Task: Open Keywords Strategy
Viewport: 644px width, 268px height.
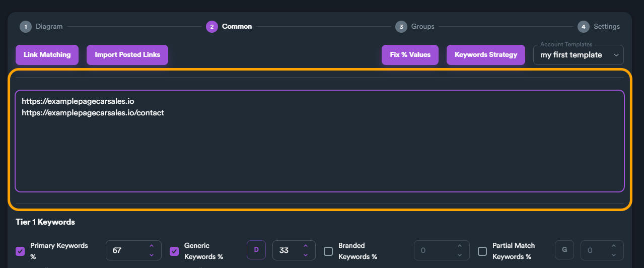Action: (486, 55)
